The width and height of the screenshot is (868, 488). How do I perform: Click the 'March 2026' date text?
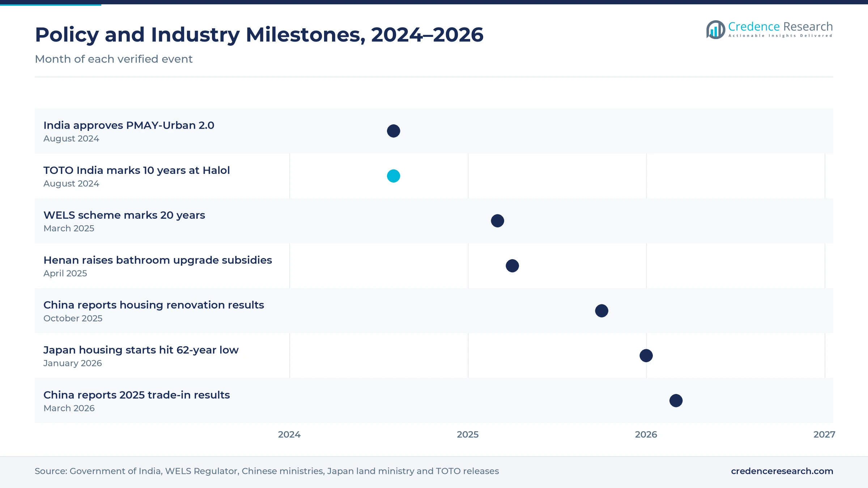(x=69, y=408)
